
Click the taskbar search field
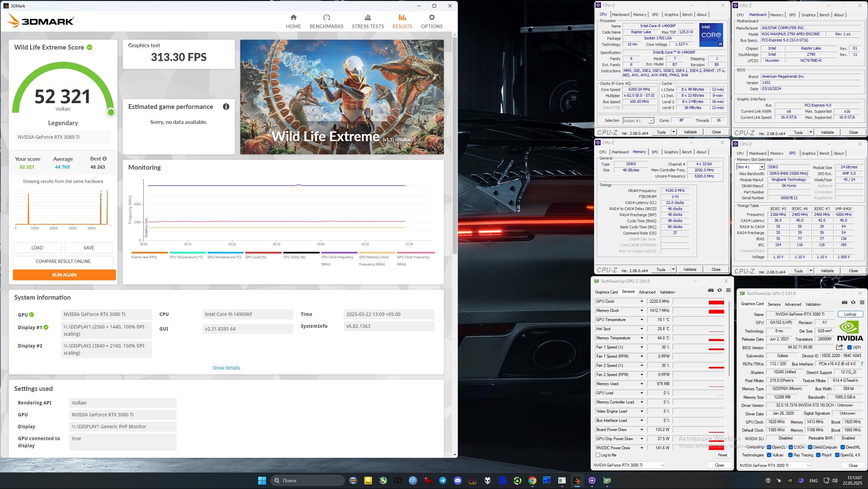click(308, 480)
